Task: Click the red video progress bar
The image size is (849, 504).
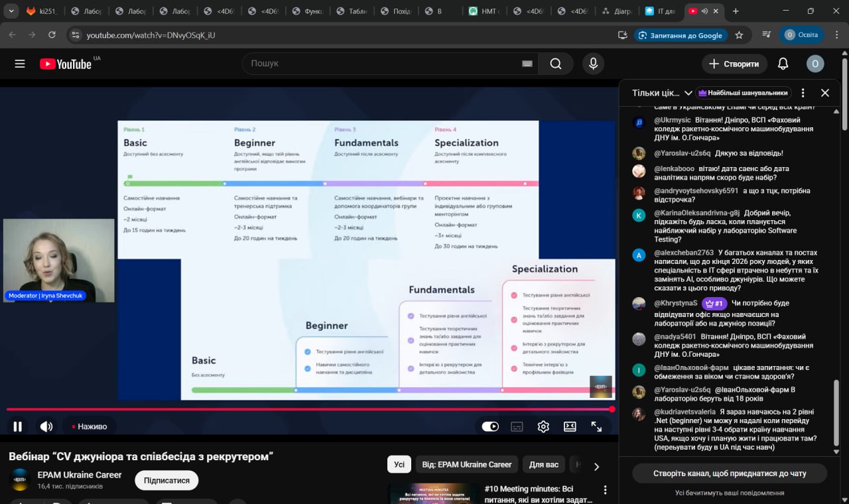Action: pos(308,409)
